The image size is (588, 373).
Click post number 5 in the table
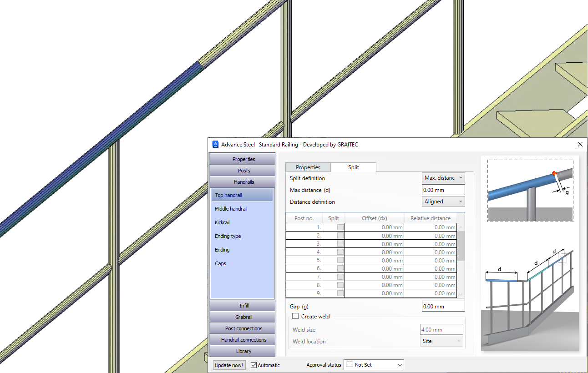coord(304,260)
